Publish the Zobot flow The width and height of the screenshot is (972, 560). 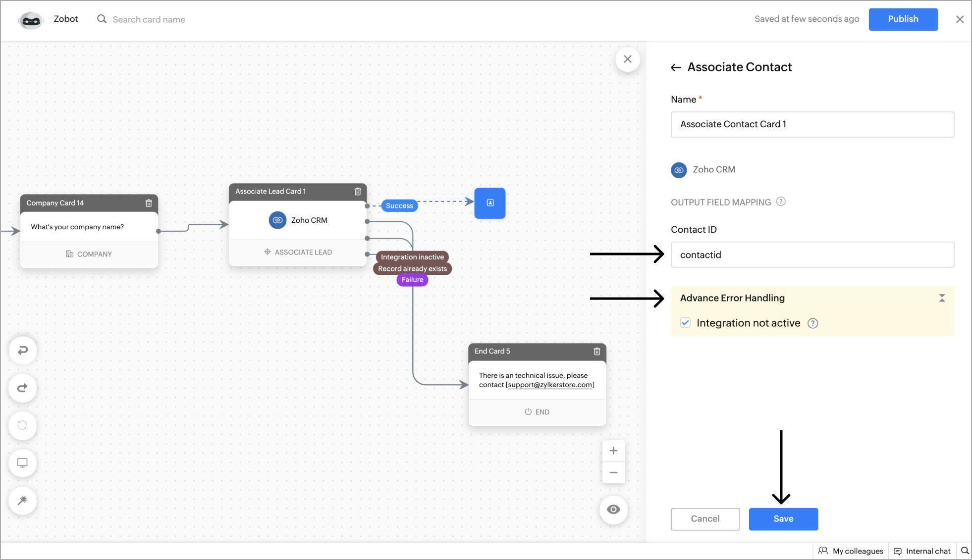pyautogui.click(x=903, y=19)
